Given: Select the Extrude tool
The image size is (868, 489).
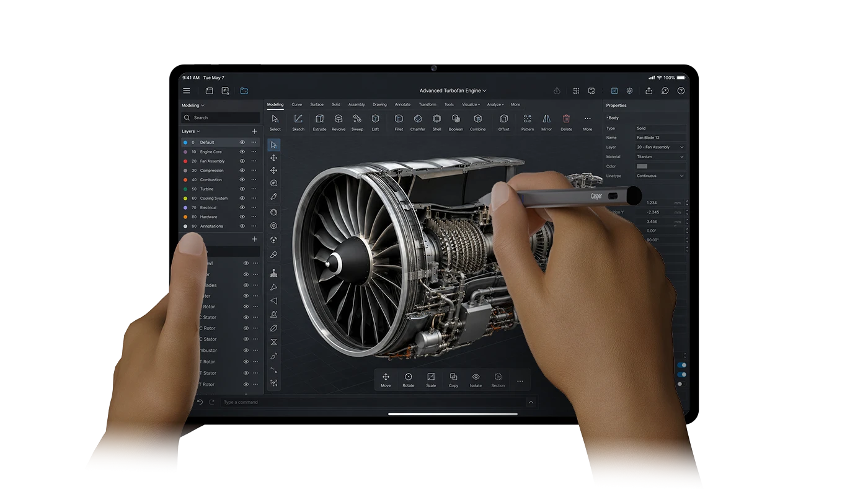Looking at the screenshot, I should click(319, 122).
